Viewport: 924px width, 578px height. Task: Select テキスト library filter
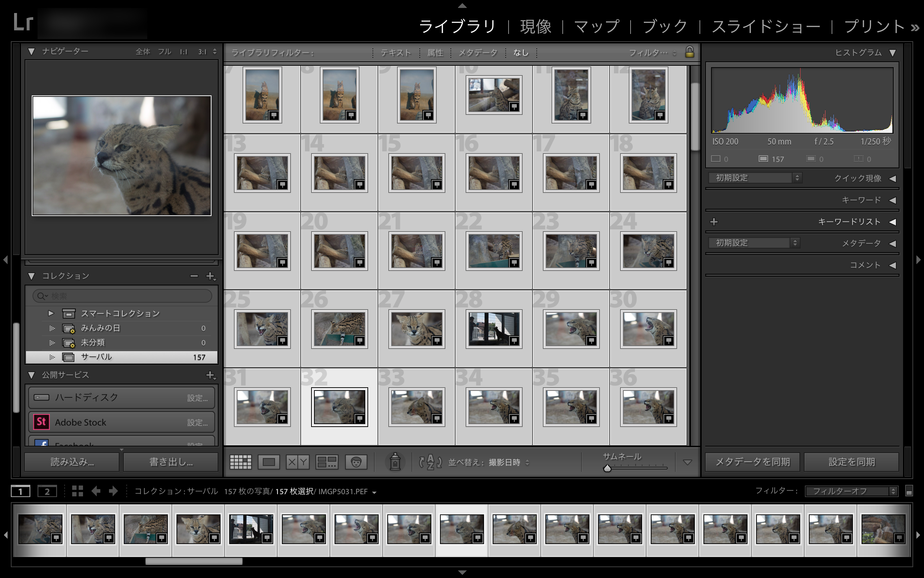(x=396, y=53)
